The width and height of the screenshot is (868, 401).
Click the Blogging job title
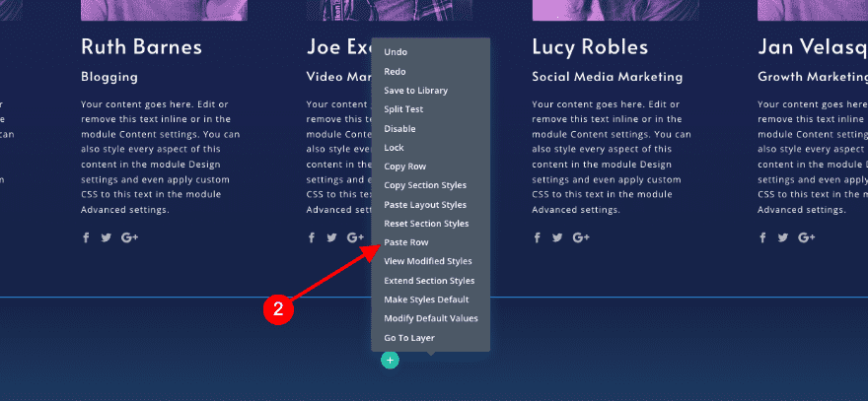point(109,77)
